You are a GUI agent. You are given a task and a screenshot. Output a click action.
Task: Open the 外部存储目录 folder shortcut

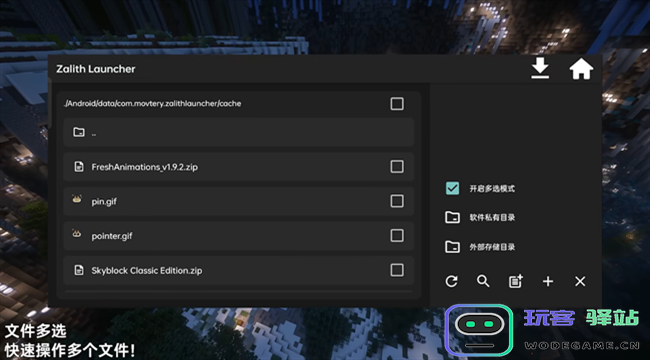[480, 247]
